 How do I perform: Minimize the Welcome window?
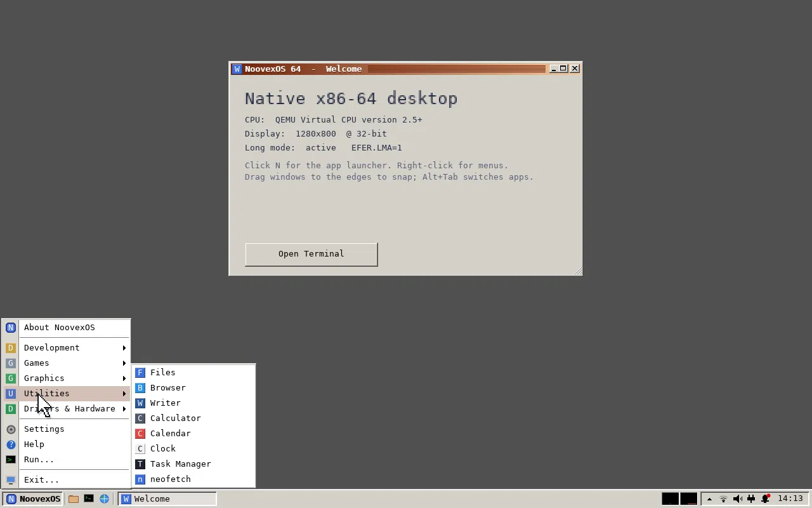tap(553, 69)
